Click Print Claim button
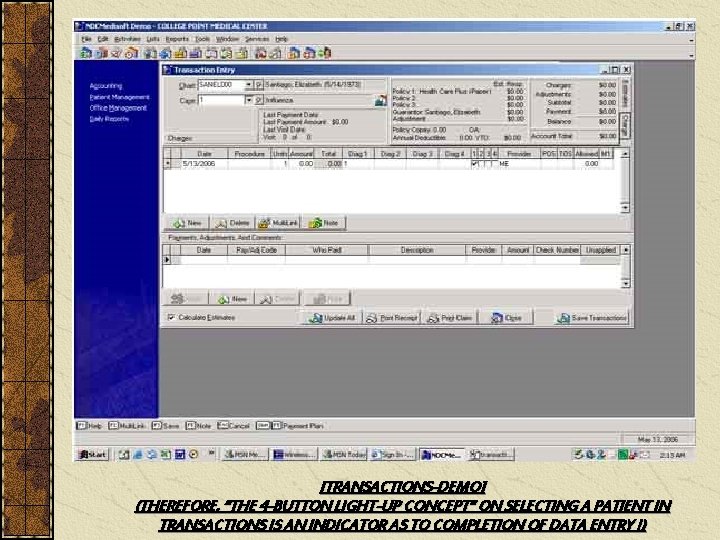Viewport: 720px width, 540px height. click(450, 318)
